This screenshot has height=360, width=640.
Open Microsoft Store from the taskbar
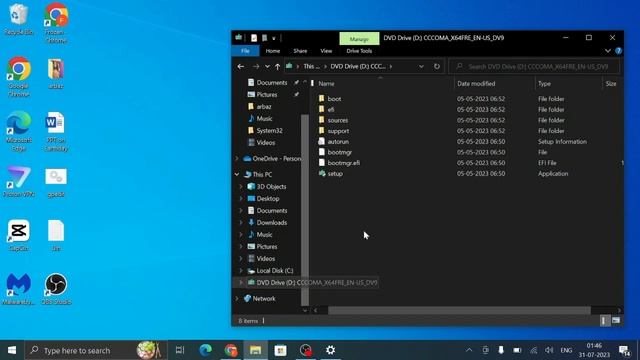pos(280,350)
